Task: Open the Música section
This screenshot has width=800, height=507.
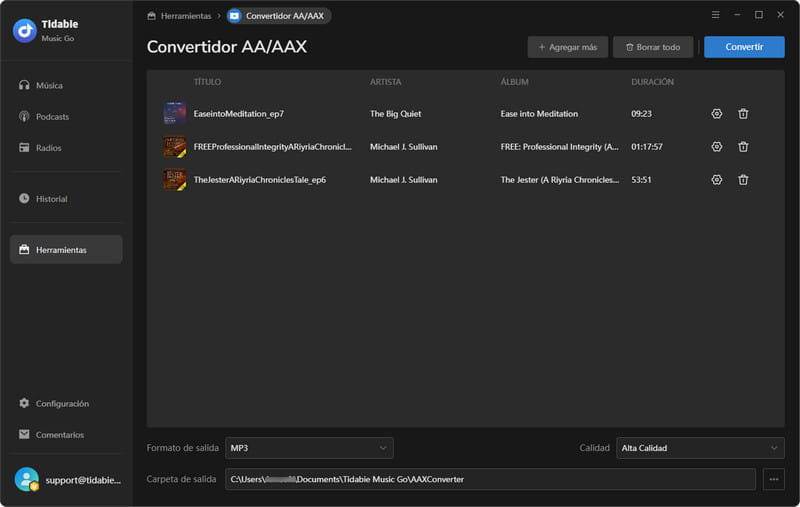Action: point(66,85)
